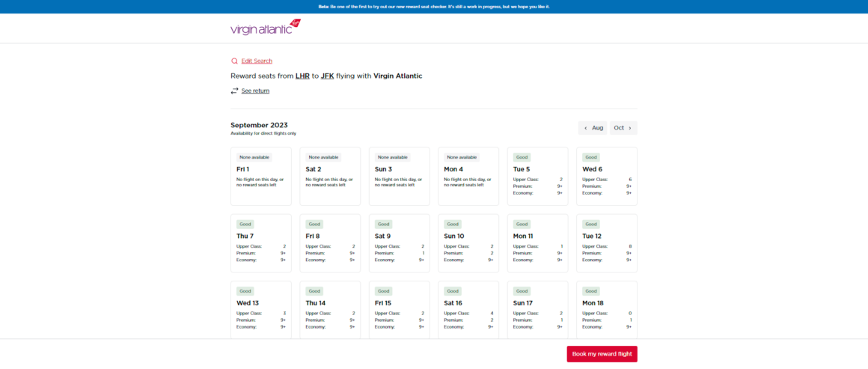
Task: Select the Tue 12 date card
Action: point(607,243)
